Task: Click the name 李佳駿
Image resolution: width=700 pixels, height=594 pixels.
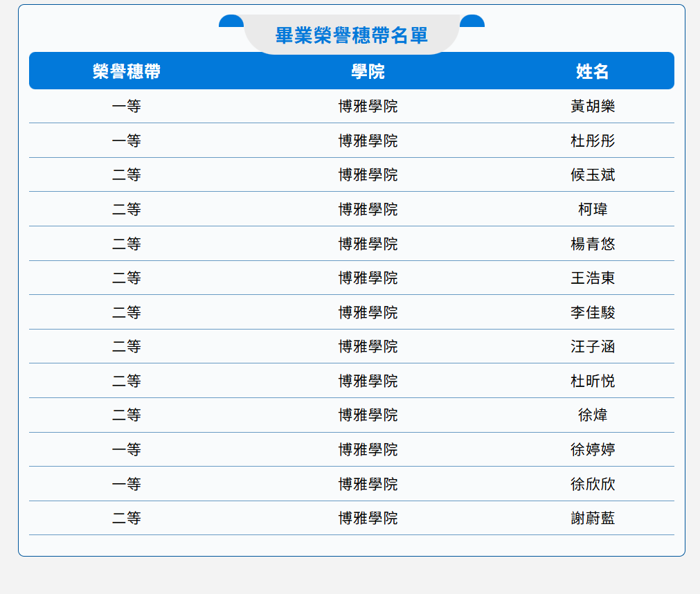Action: pos(593,312)
